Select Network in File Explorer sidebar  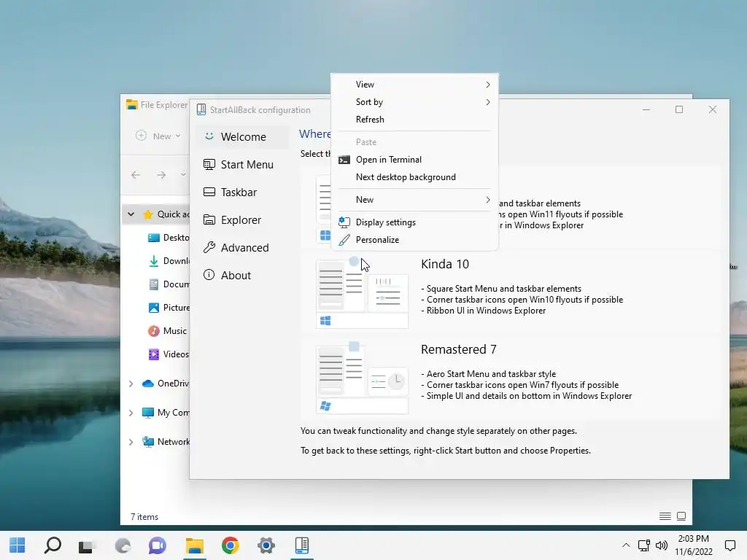click(x=166, y=442)
